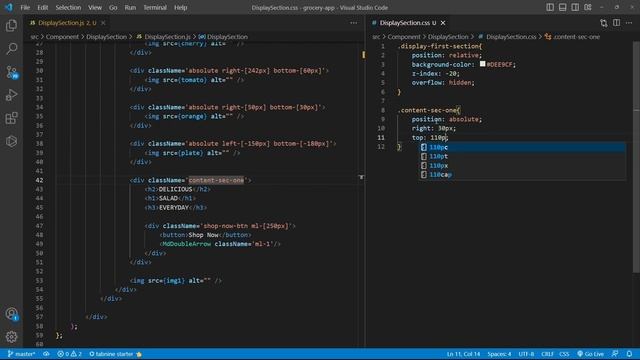Click Ln 11, Col 14 cursor position
Screen dimensions: 640x360
point(463,354)
